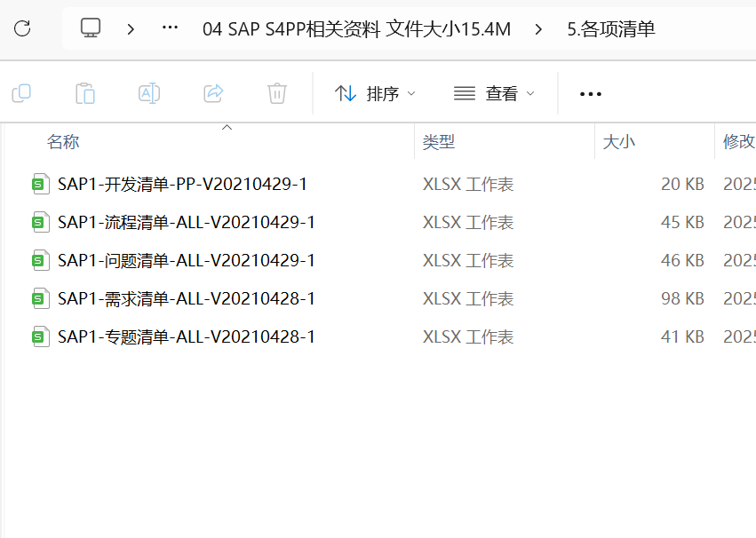This screenshot has width=756, height=538.
Task: Sort by the 类型 column header
Action: 439,142
